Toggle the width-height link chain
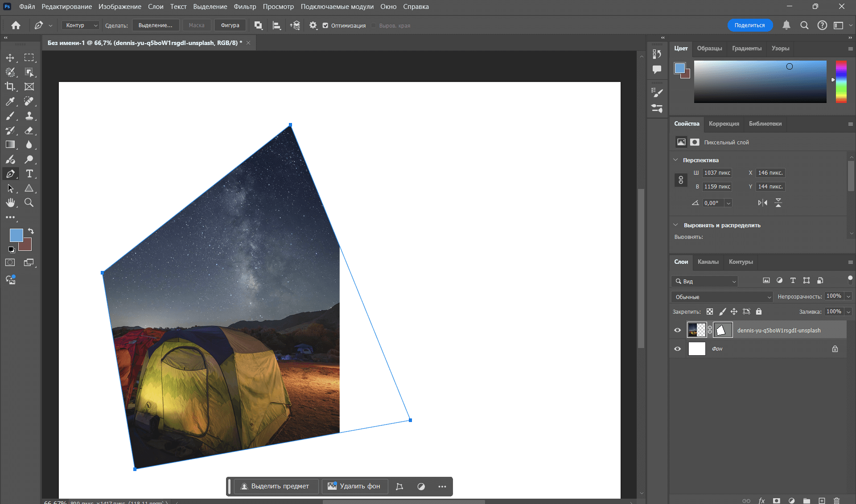This screenshot has width=856, height=504. click(x=681, y=180)
